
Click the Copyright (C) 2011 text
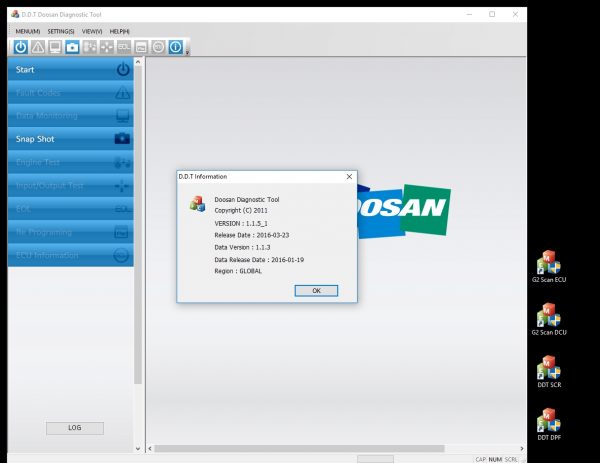241,210
